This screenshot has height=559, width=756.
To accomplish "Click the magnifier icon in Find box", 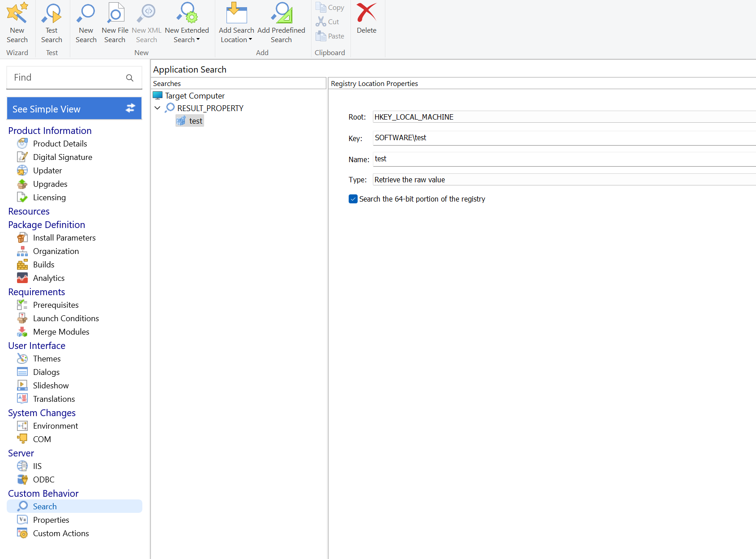I will 130,78.
